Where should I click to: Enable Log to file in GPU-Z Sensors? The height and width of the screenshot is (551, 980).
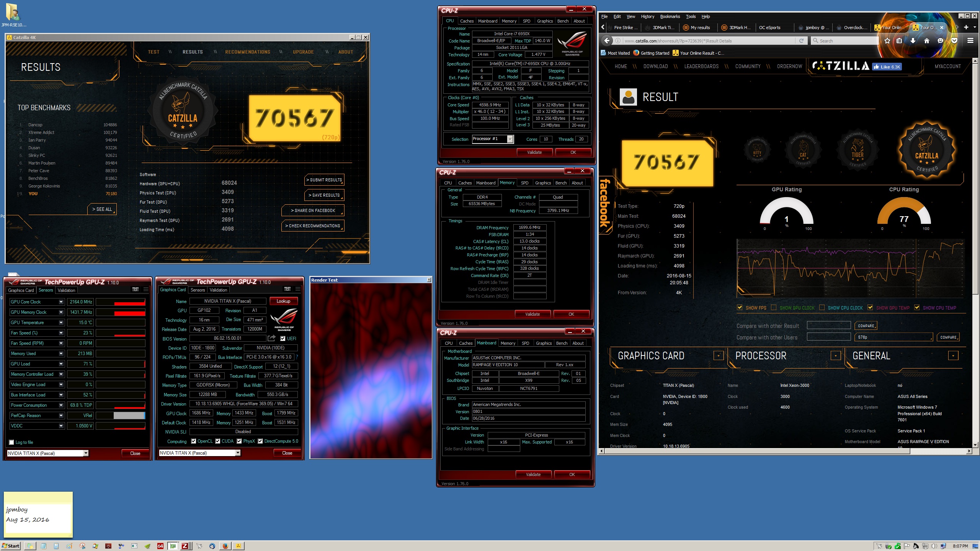(x=11, y=442)
